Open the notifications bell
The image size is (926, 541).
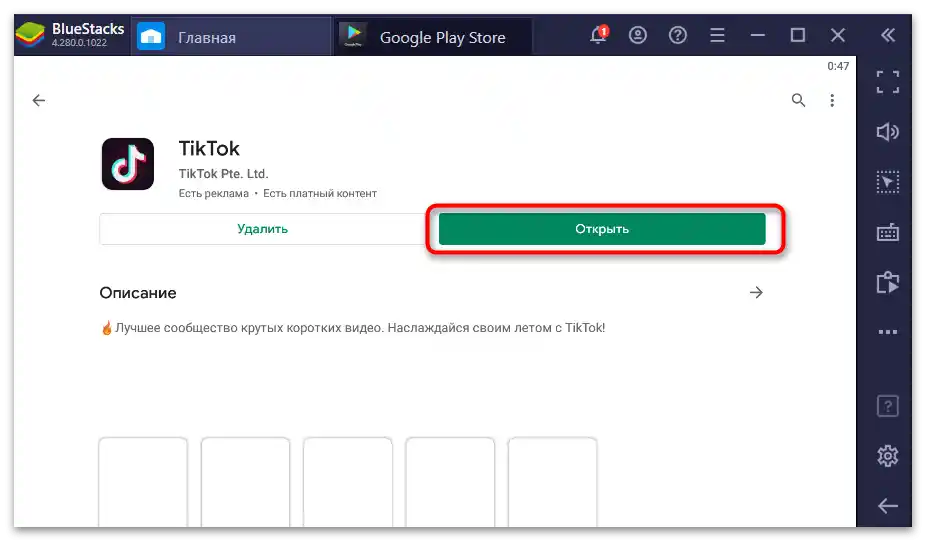(x=599, y=35)
